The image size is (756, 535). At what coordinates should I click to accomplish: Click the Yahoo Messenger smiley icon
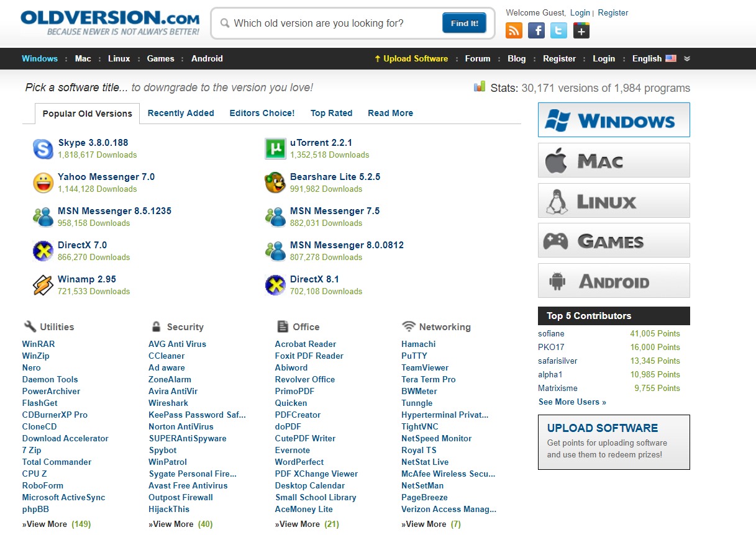click(43, 183)
